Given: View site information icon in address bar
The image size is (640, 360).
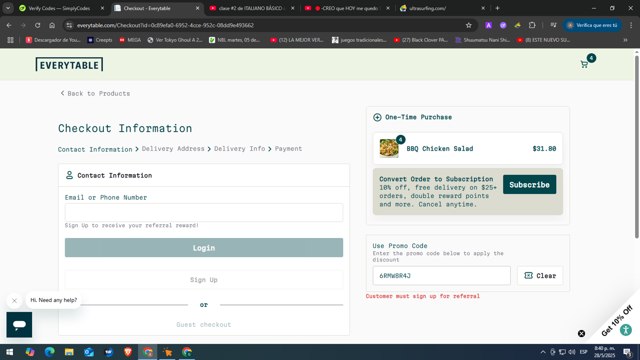Looking at the screenshot, I should click(x=69, y=25).
